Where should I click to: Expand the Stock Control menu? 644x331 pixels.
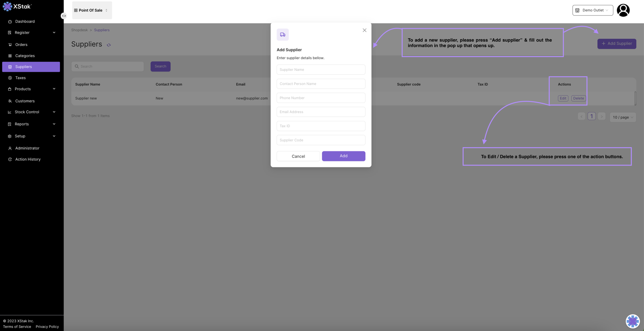pyautogui.click(x=31, y=112)
